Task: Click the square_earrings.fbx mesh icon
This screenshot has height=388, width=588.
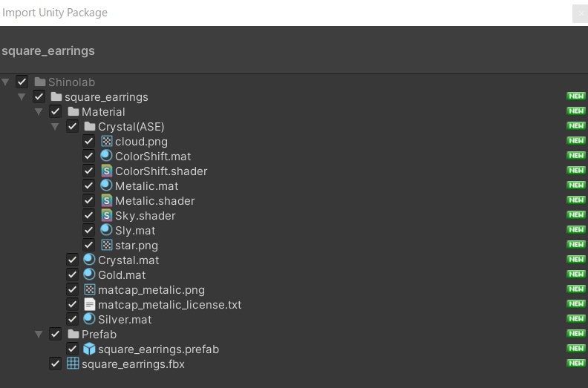Action: (x=73, y=364)
